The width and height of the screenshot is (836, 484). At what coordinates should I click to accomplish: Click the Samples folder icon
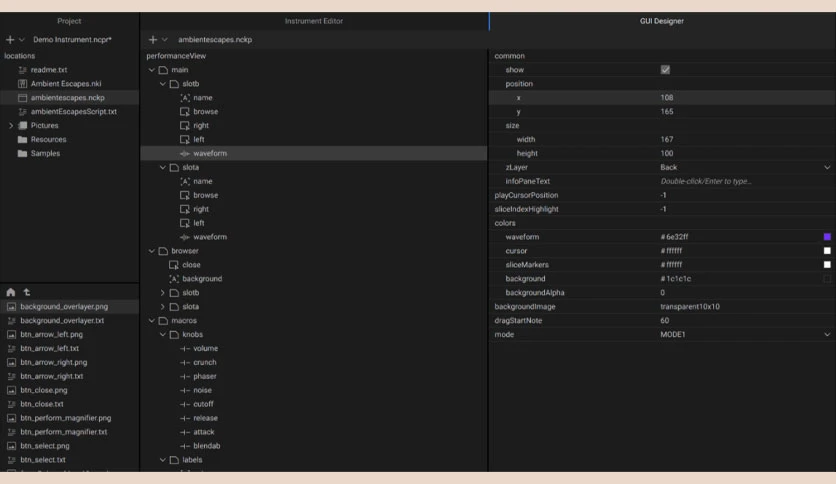[22, 153]
